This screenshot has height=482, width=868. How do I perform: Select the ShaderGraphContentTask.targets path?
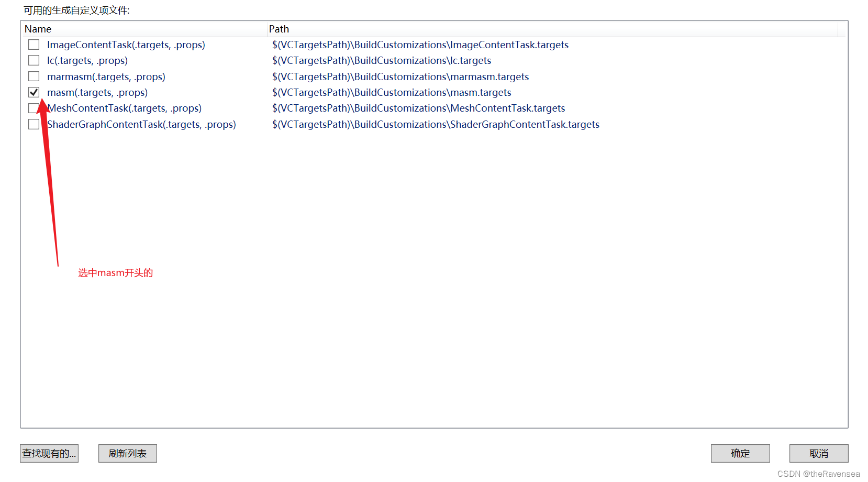pos(436,124)
